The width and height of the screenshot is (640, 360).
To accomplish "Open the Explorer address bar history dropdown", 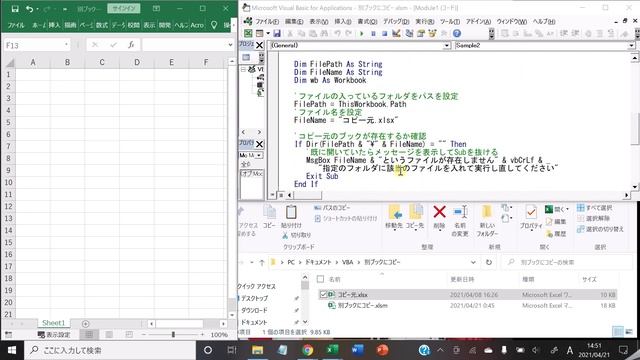I will coord(473,262).
